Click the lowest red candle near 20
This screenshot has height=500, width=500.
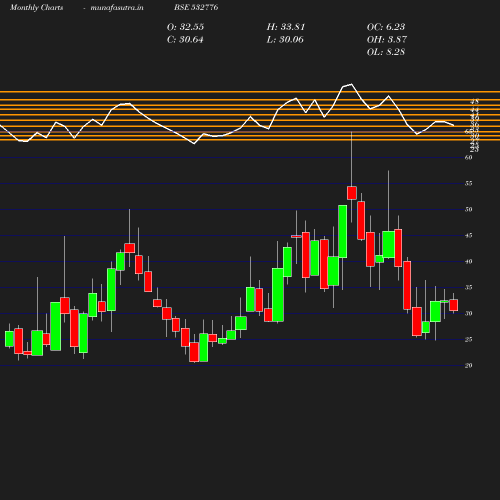194,352
